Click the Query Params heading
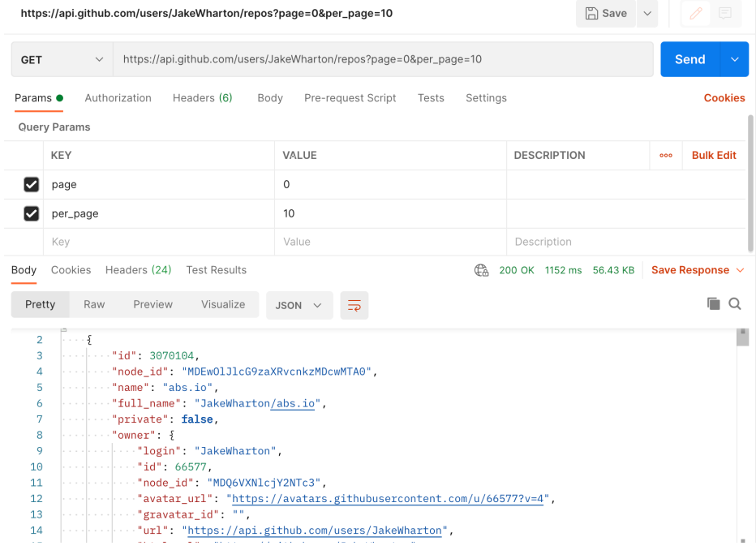The height and width of the screenshot is (550, 756). (54, 127)
